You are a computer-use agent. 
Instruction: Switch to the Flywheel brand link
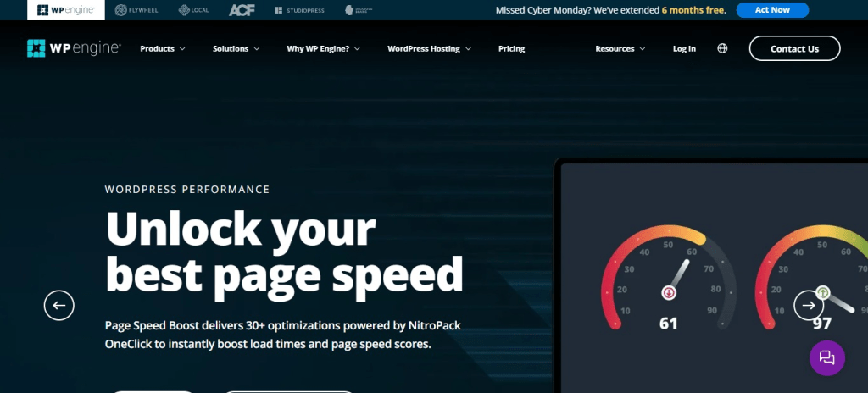click(136, 10)
